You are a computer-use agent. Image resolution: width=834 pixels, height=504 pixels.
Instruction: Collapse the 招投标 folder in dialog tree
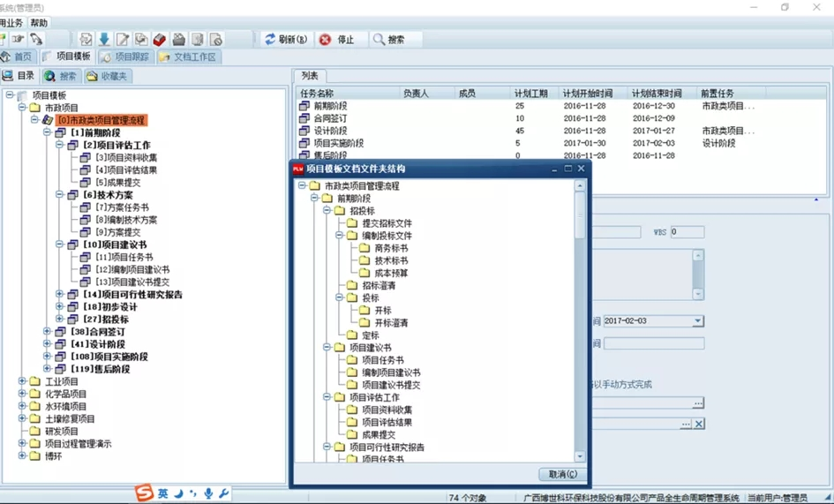click(x=327, y=212)
